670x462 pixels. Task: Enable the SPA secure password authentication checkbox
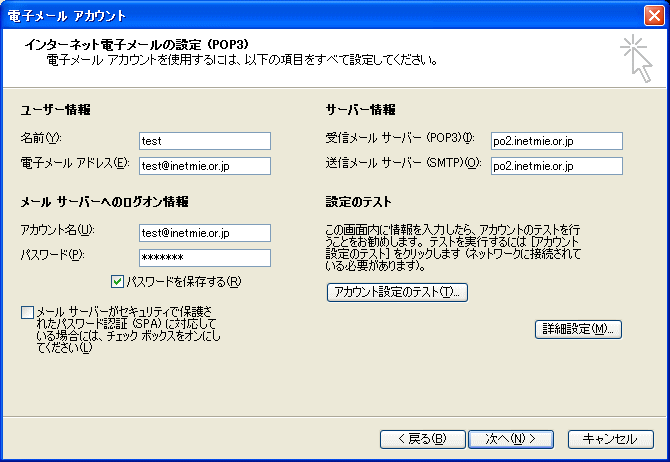coord(27,312)
